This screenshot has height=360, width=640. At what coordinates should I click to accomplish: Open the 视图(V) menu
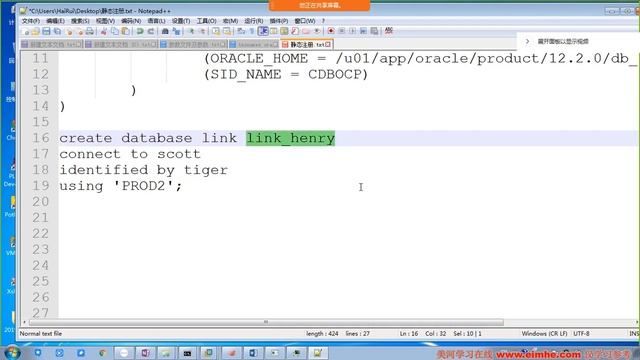(105, 21)
